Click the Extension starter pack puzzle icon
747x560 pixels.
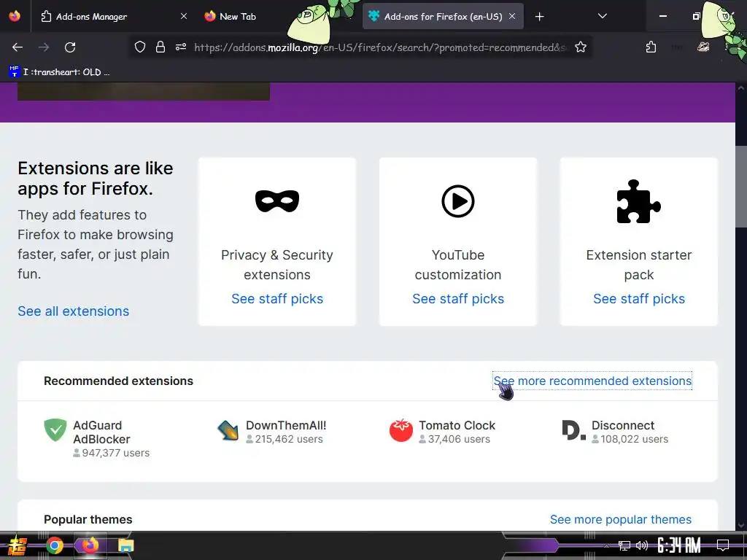pyautogui.click(x=638, y=201)
